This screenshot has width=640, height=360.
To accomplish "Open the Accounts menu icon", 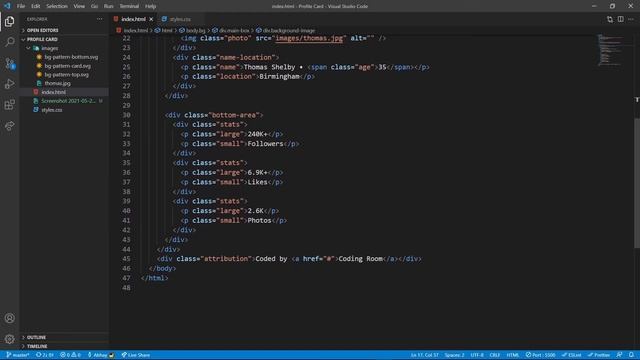I will pyautogui.click(x=9, y=318).
